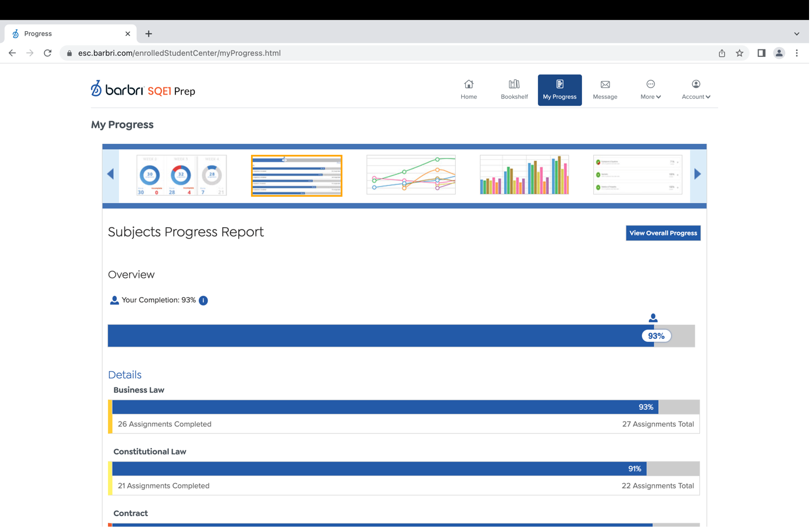
Task: Click the Business Law progress bar
Action: pyautogui.click(x=385, y=407)
